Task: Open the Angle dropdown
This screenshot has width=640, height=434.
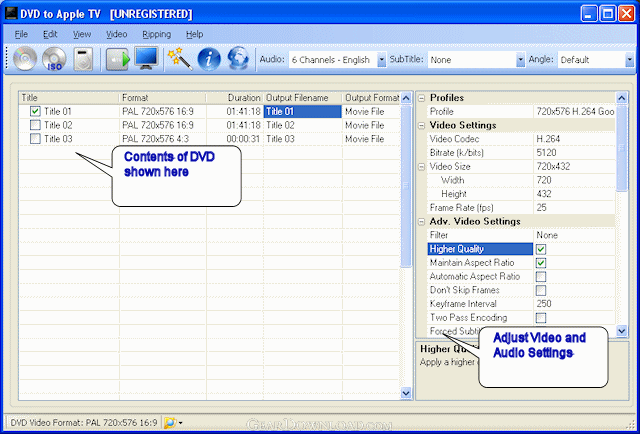Action: [629, 60]
